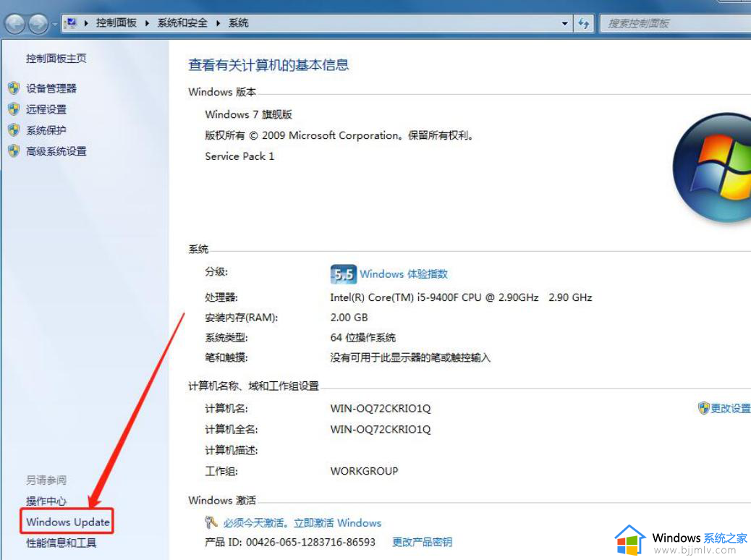Open Windows Update link in sidebar
The width and height of the screenshot is (751, 560).
67,522
